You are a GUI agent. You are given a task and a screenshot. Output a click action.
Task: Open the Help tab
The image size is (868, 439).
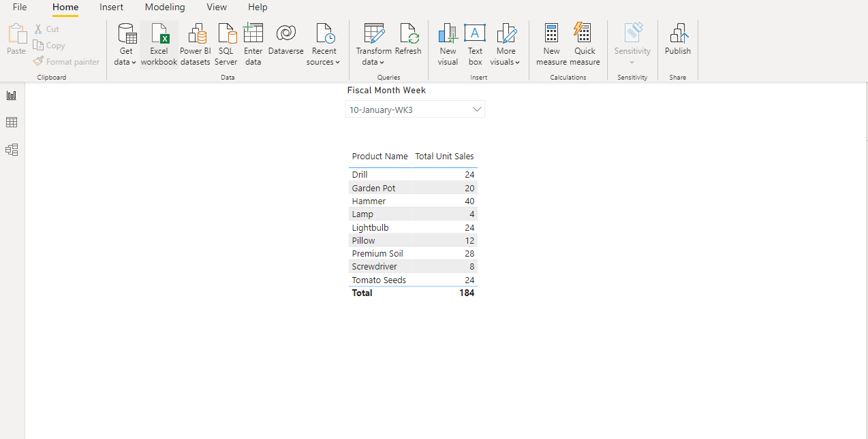click(x=258, y=7)
